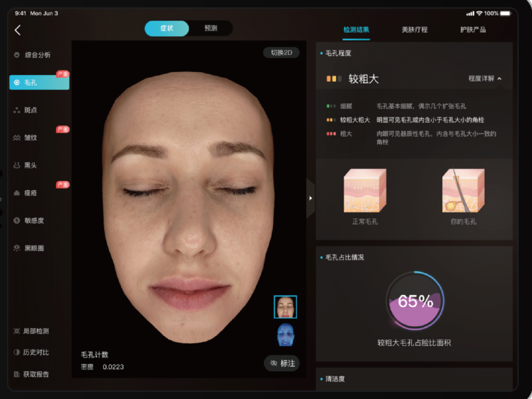Open the 综合分析 overall analysis icon

click(17, 55)
